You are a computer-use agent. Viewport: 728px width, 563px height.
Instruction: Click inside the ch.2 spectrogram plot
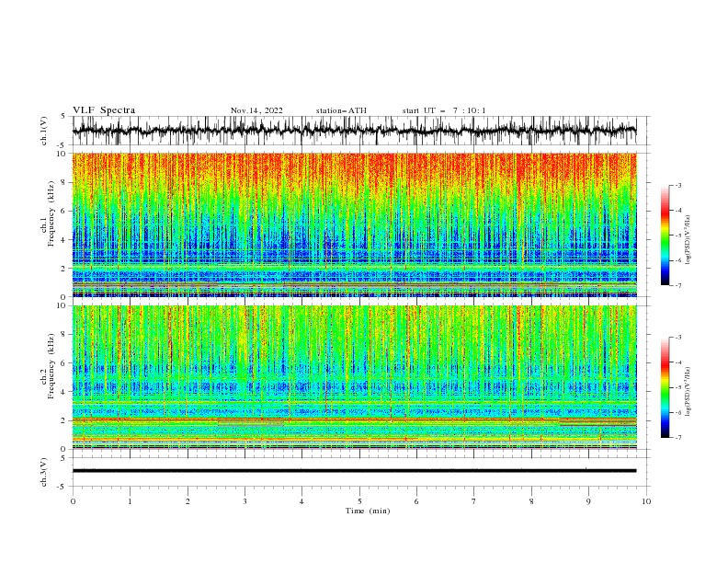354,377
